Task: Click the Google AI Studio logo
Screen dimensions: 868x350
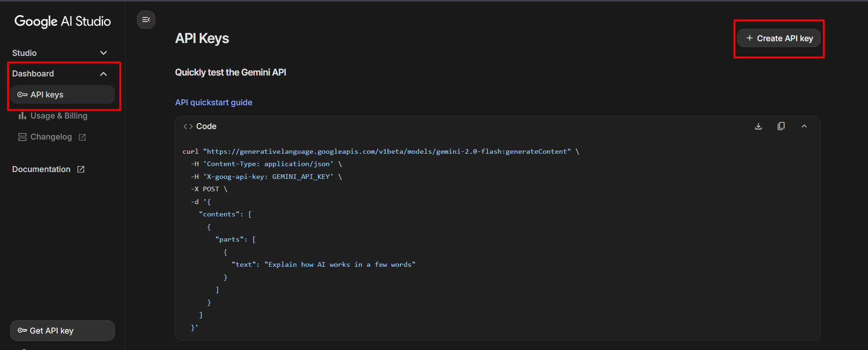Action: tap(63, 22)
